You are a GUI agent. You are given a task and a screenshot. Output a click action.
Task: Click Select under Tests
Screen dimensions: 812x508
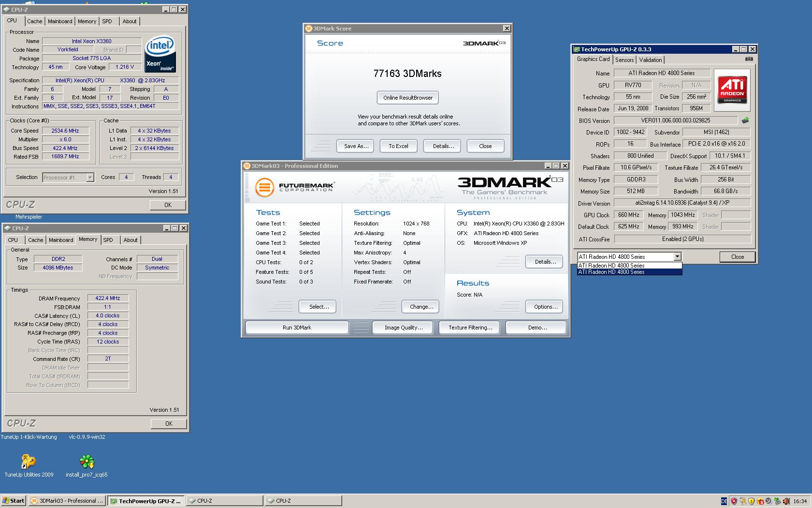319,307
